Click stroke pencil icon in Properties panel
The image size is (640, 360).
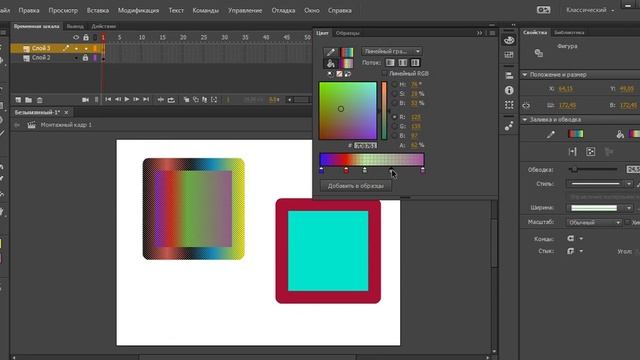click(x=551, y=134)
